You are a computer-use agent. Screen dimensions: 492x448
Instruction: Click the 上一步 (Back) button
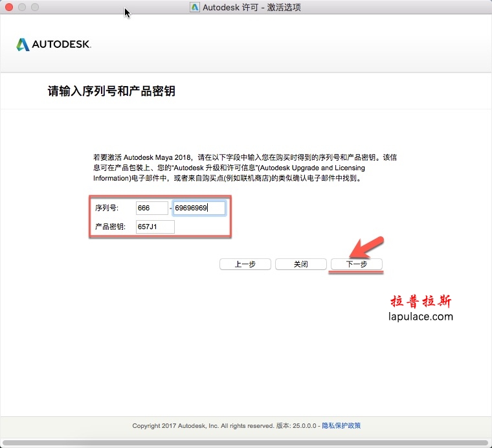coord(245,264)
